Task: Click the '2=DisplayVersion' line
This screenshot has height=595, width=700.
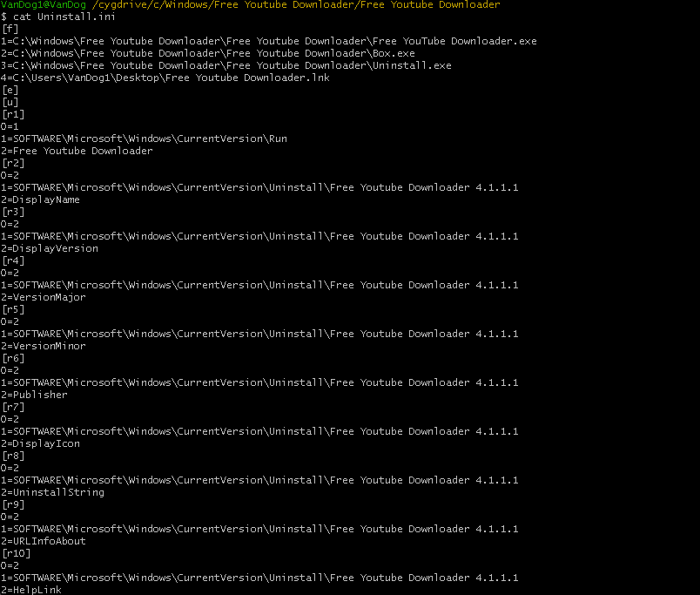Action: point(50,248)
